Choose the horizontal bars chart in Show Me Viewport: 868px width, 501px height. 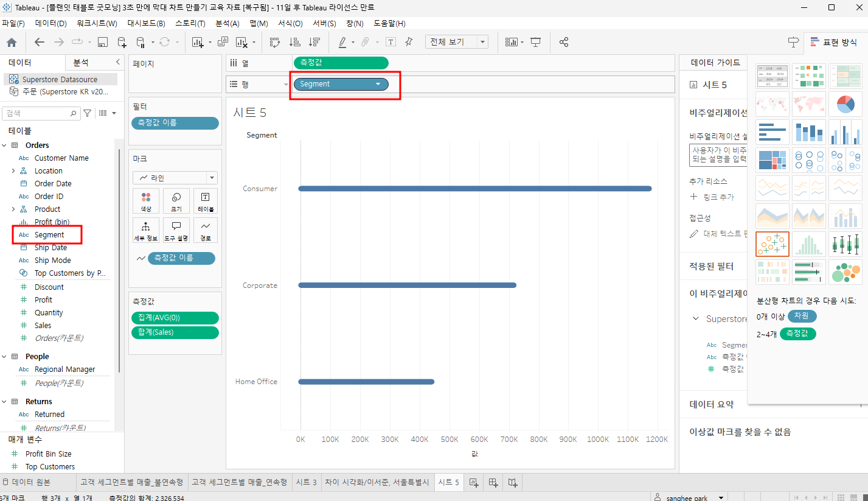[x=773, y=132]
